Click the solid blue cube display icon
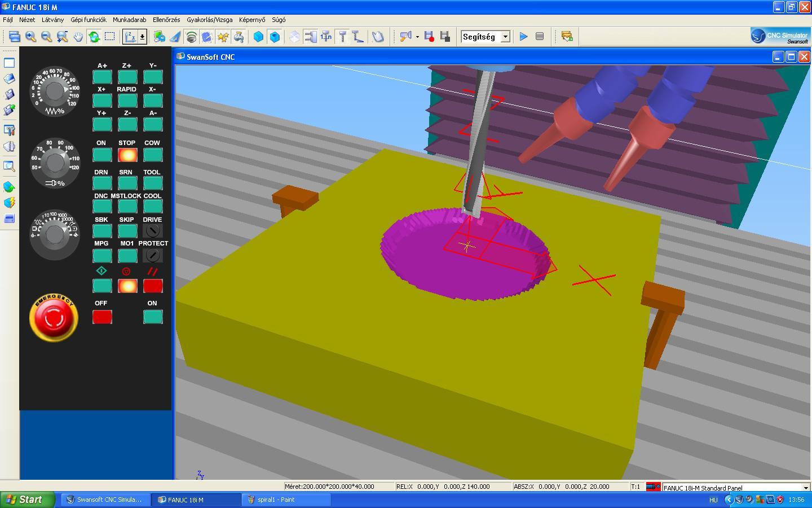This screenshot has height=508, width=812. [258, 37]
